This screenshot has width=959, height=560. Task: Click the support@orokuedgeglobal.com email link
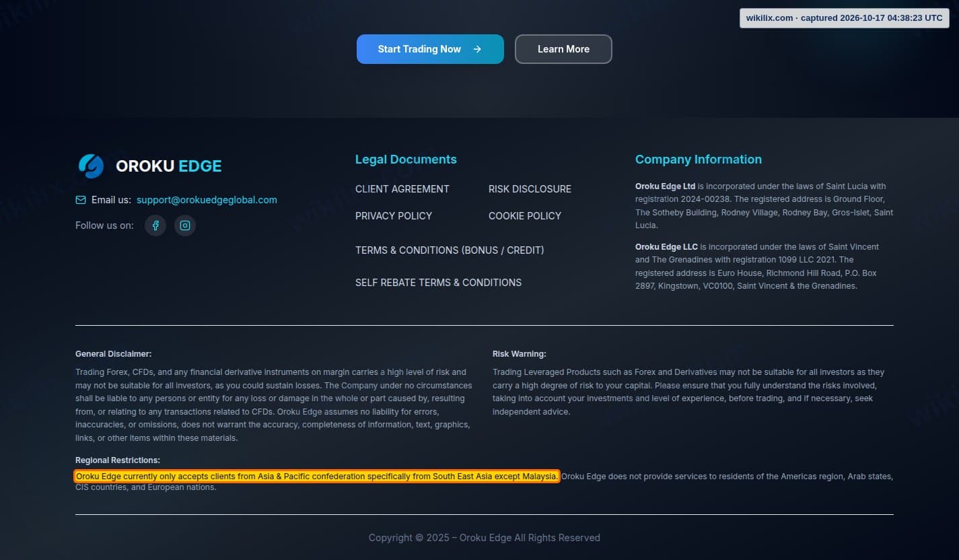click(x=207, y=200)
